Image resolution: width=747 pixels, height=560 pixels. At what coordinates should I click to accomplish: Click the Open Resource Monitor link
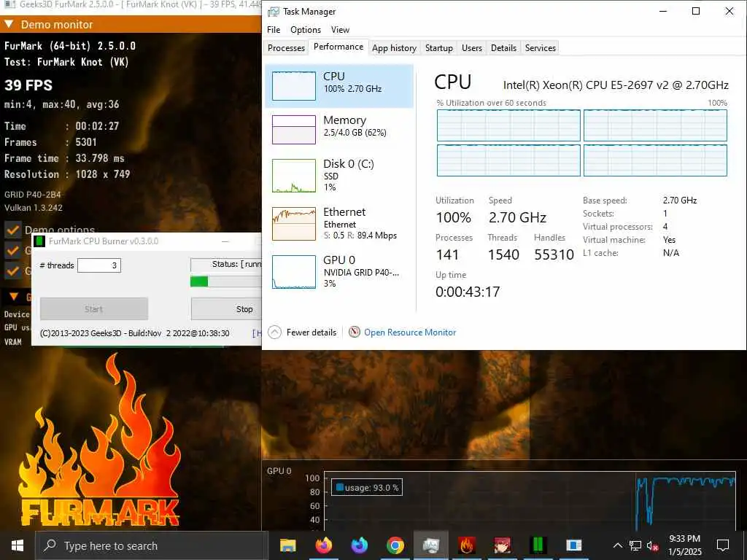coord(410,332)
